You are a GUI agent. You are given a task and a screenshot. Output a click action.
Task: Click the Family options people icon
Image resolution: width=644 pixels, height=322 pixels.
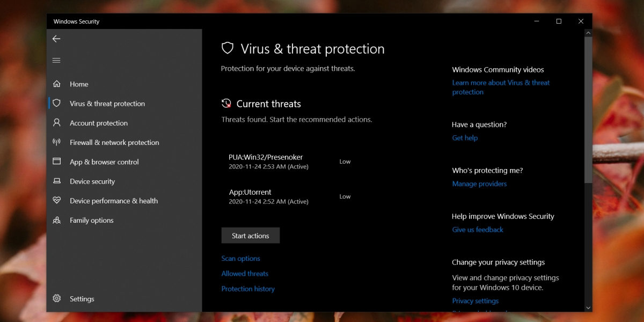point(56,220)
